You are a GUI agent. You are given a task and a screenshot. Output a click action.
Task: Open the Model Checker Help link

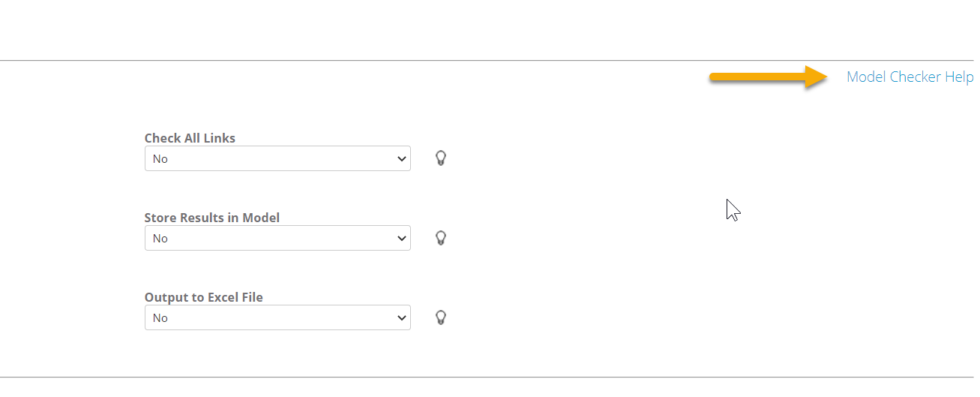909,77
